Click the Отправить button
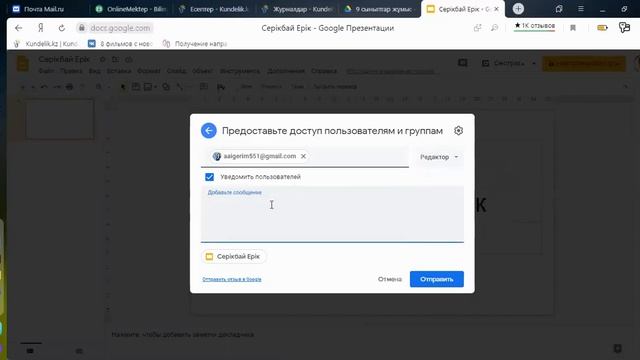640x360 pixels. coord(437,279)
